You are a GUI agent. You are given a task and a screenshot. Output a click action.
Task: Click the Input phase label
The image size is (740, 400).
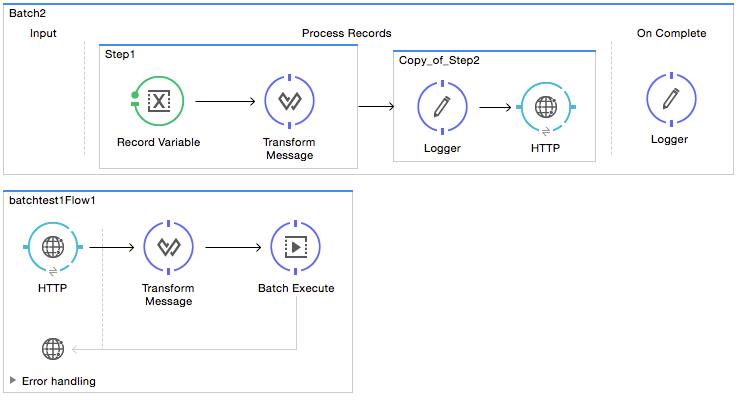click(x=43, y=33)
